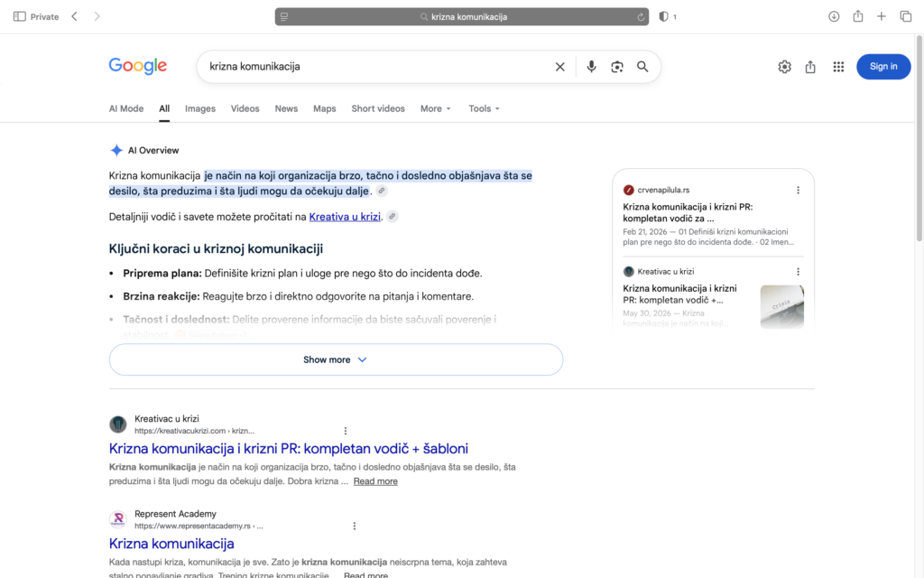Click the Google logo
924x578 pixels.
[138, 66]
